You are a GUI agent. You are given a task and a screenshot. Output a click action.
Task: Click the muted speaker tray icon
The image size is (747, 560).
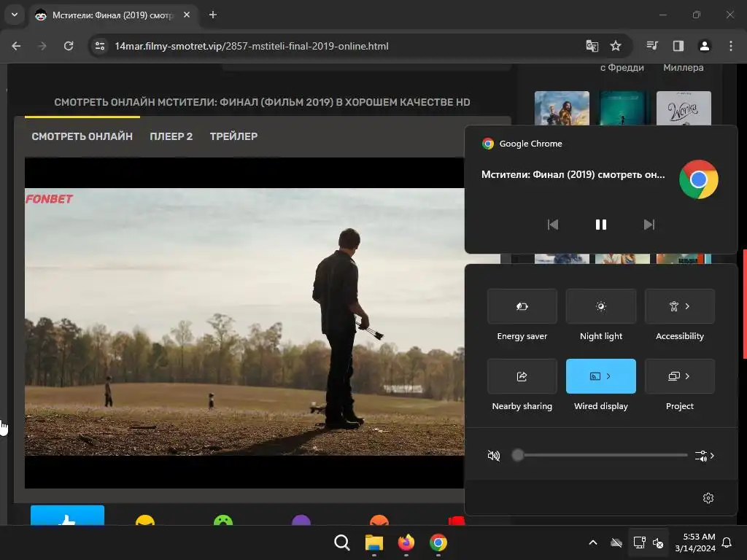(x=659, y=542)
